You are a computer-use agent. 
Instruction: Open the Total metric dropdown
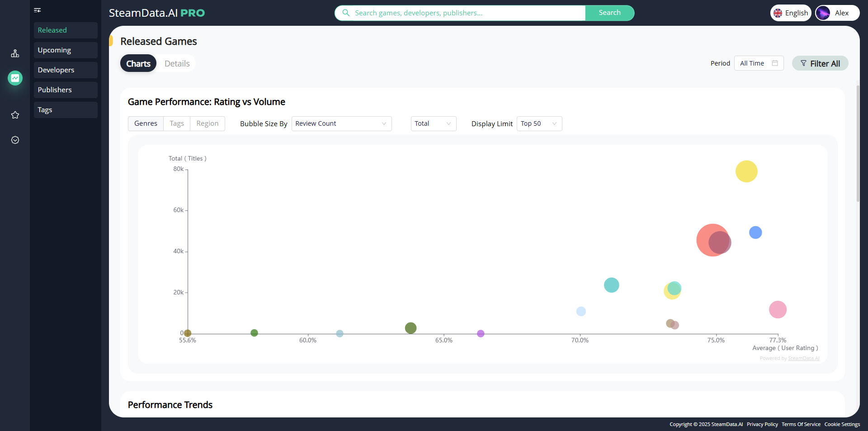[x=433, y=123]
